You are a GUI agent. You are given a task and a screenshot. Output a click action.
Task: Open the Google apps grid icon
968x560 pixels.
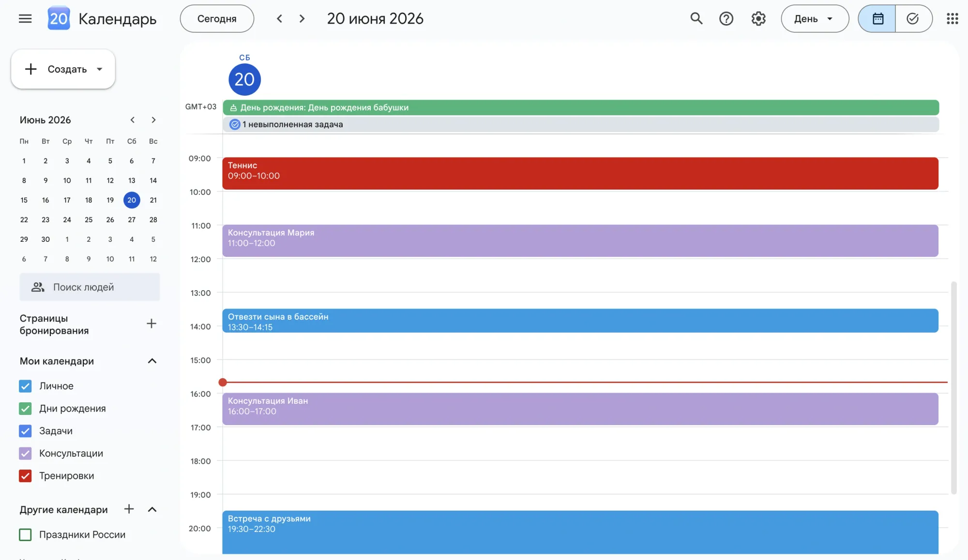952,18
